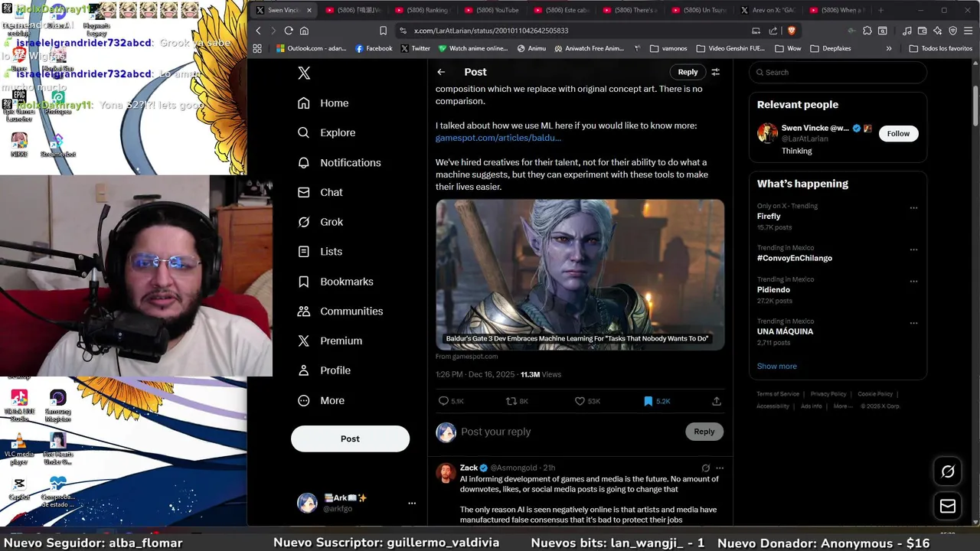
Task: Open Grok from the sidebar
Action: [320, 222]
